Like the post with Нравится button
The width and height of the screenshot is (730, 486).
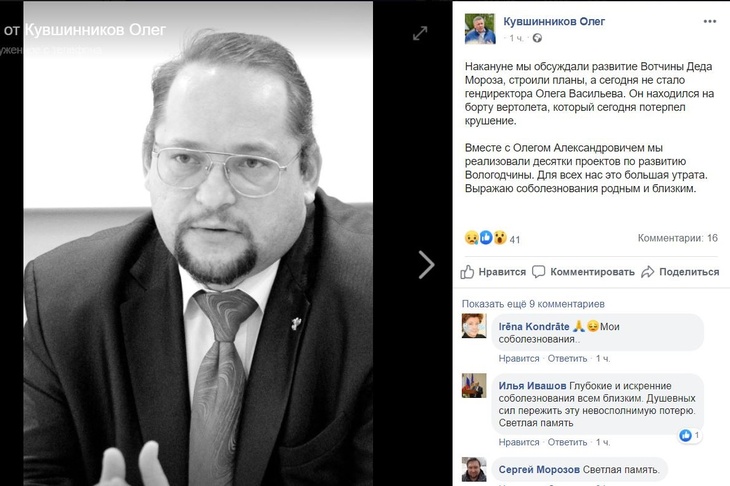click(x=493, y=272)
